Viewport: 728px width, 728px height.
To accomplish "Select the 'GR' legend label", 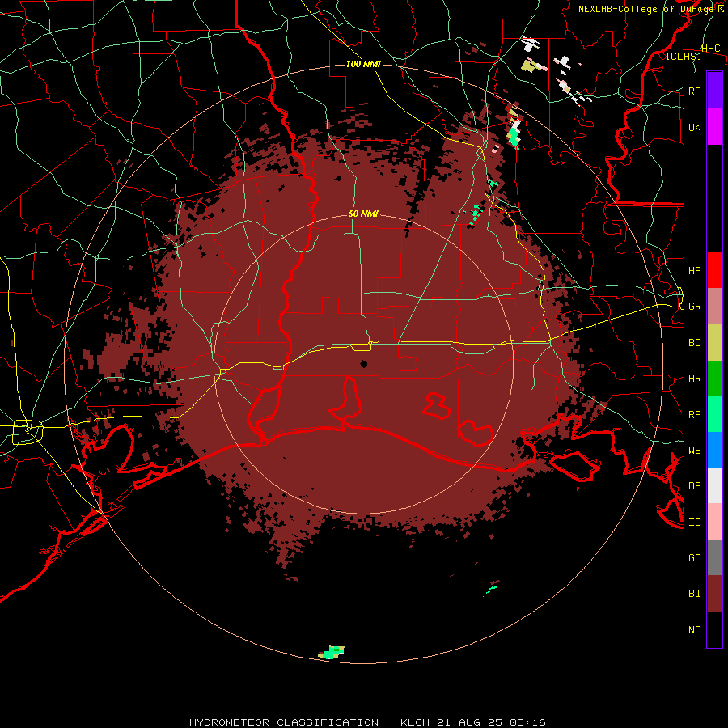I will point(695,307).
